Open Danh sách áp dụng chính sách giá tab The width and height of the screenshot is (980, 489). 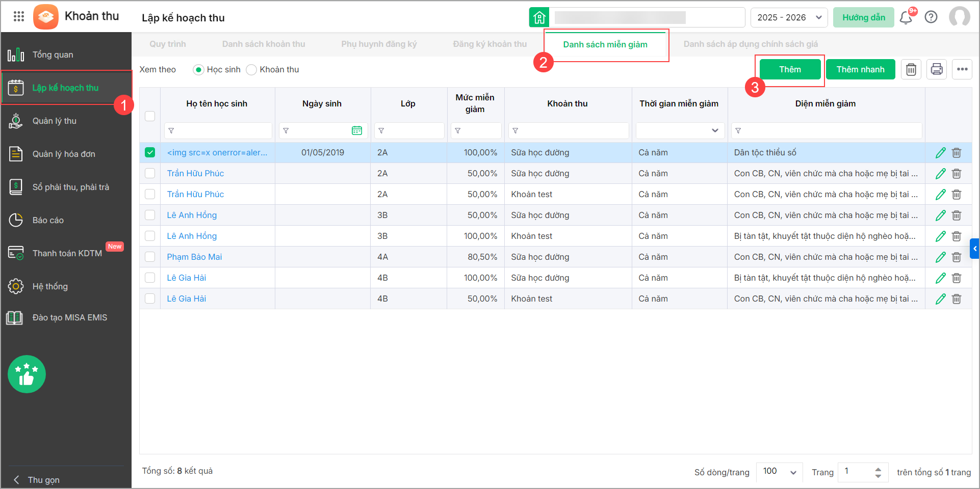(751, 44)
